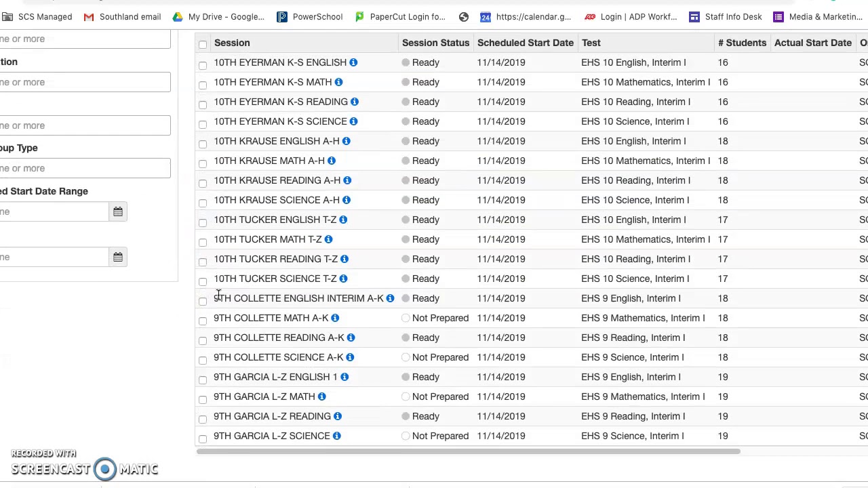View info for 9TH GARCIA L-Z SCIENCE
Viewport: 868px width, 488px height.
click(336, 436)
